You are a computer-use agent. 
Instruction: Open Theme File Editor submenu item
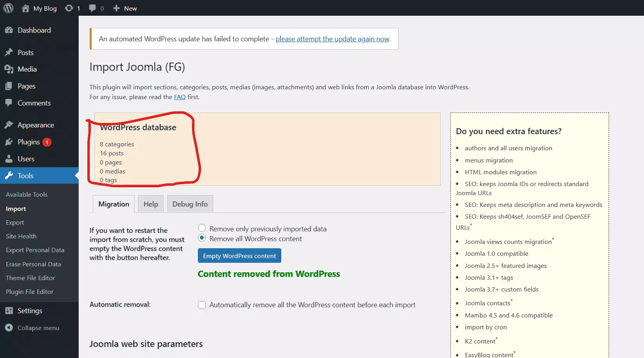click(30, 278)
